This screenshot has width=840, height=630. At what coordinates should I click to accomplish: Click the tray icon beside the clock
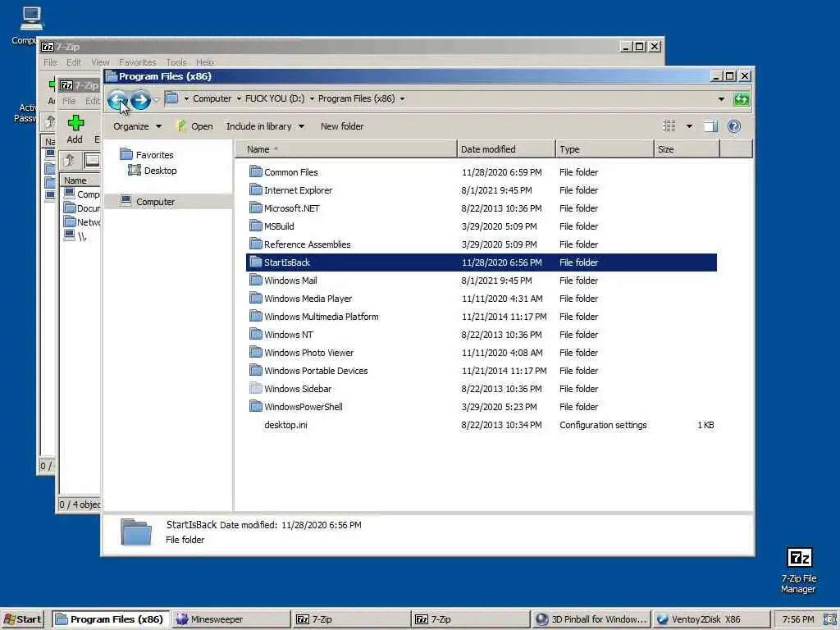point(830,619)
